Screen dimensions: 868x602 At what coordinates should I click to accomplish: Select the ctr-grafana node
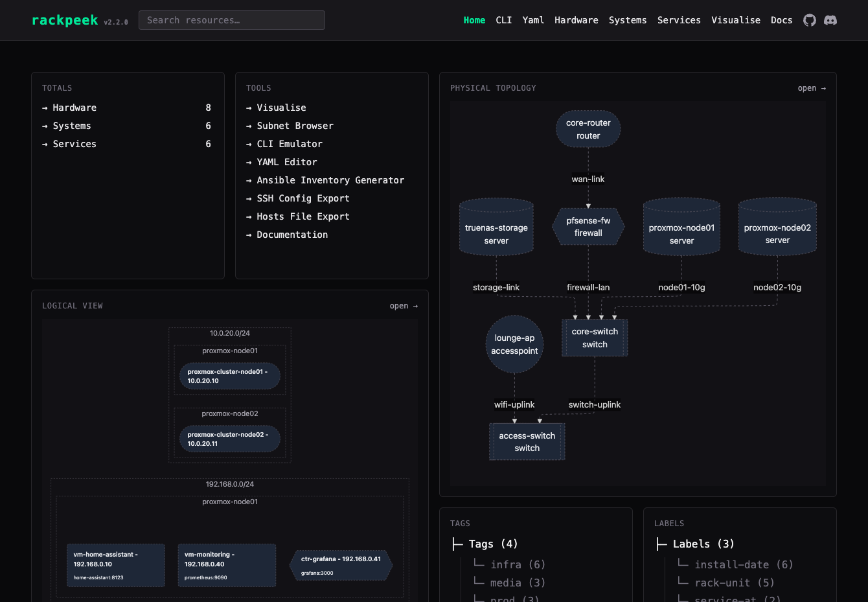click(x=341, y=565)
